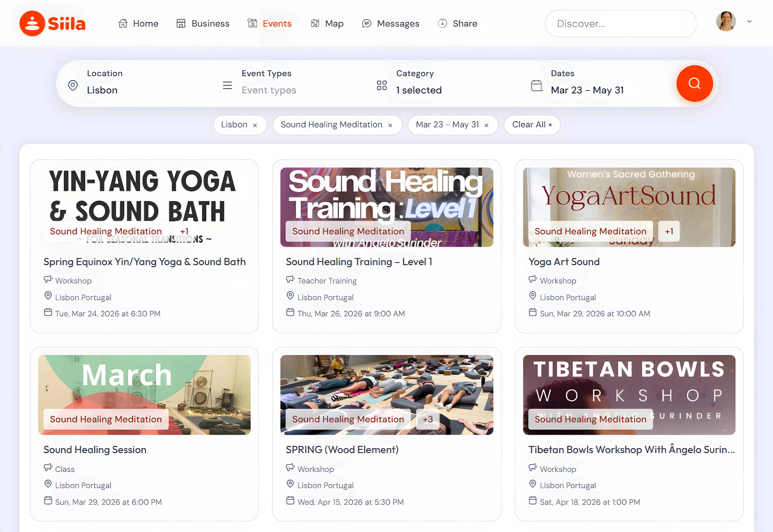Open the SPRING (Wood Element) event title
This screenshot has height=532, width=773.
click(342, 450)
